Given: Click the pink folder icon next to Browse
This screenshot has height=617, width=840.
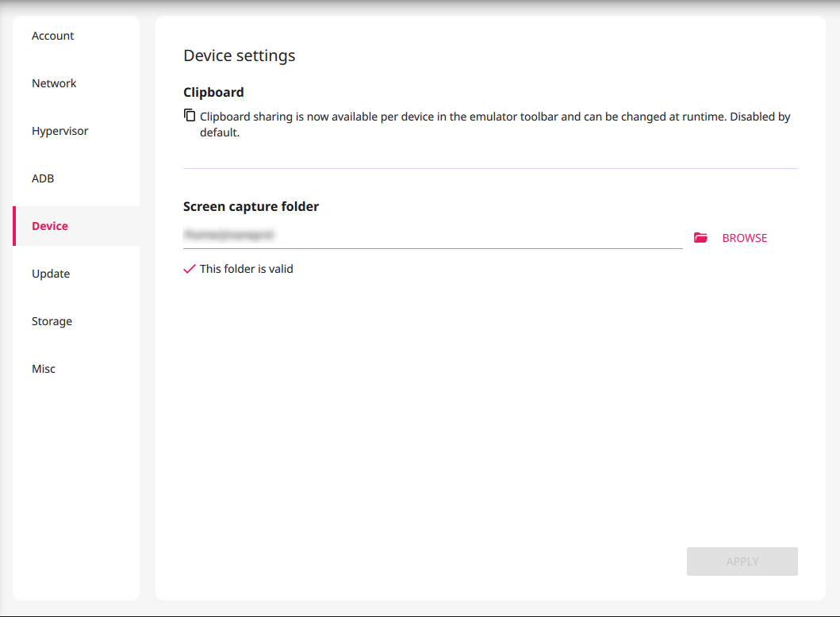Looking at the screenshot, I should (x=701, y=237).
